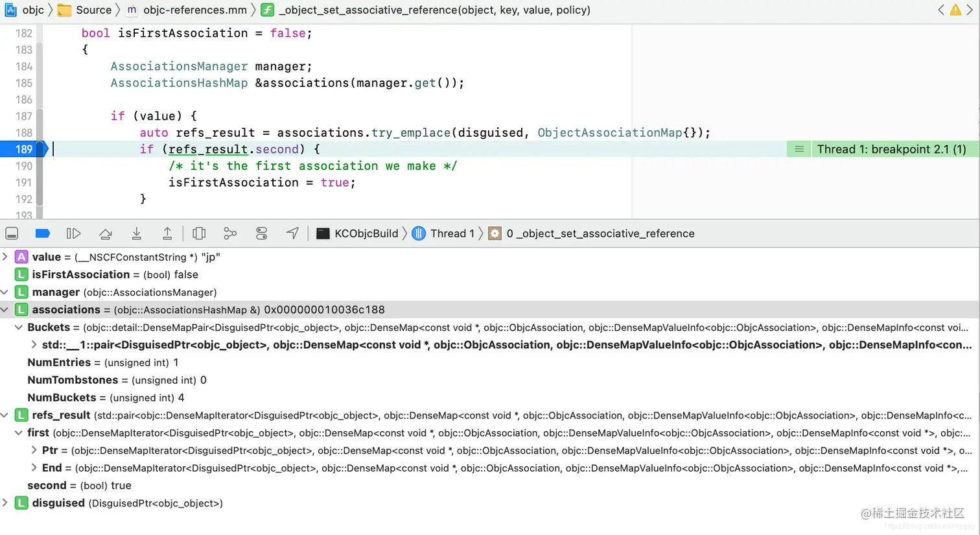
Task: Expand the std::__1::pair bucket entry
Action: [x=34, y=345]
